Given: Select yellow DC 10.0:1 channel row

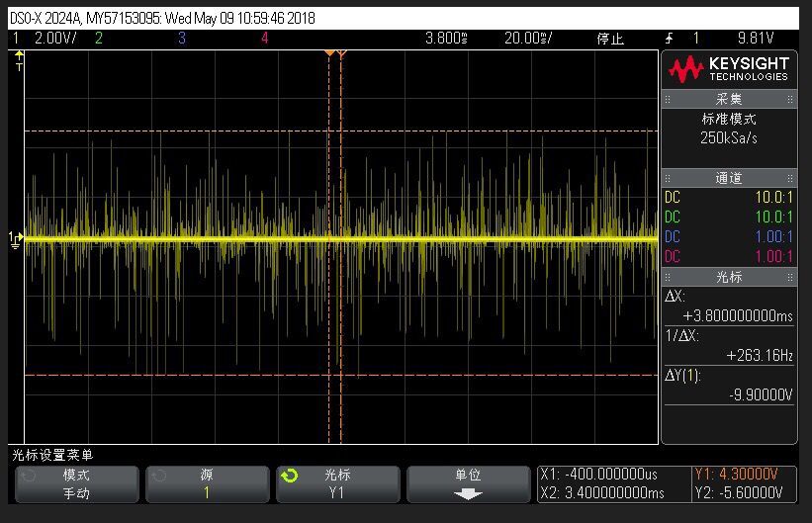Looking at the screenshot, I should [729, 198].
